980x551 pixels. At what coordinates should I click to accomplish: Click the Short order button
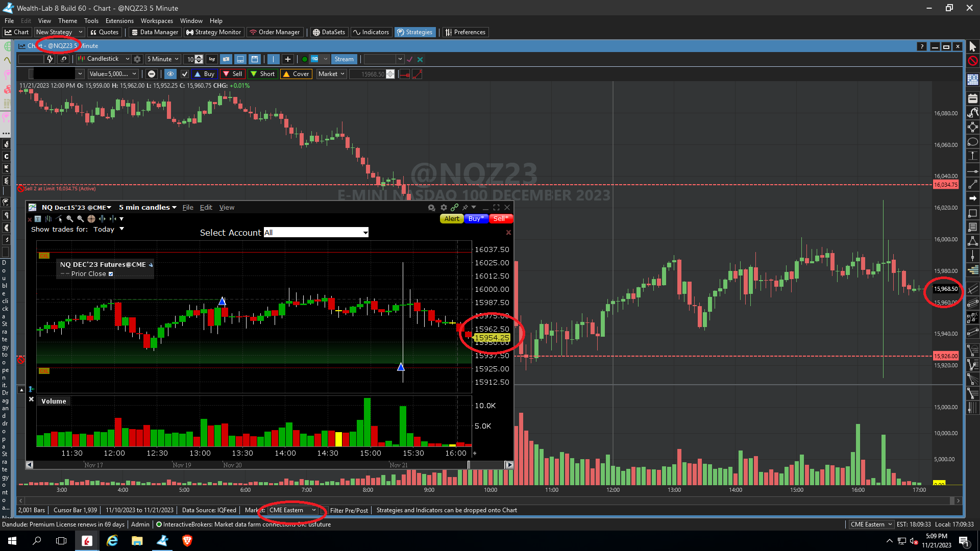(262, 74)
